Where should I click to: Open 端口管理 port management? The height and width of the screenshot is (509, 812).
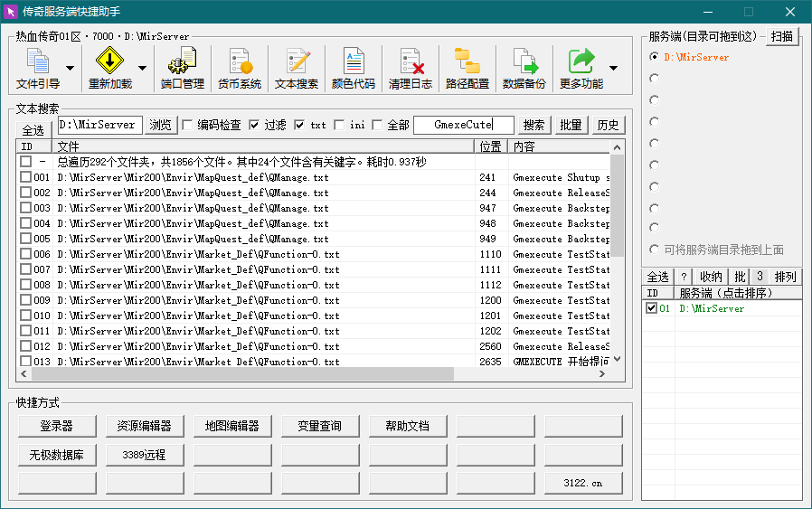(182, 68)
